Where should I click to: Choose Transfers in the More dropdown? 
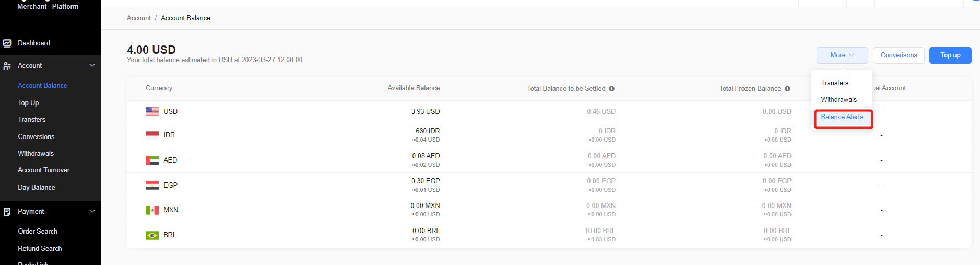834,83
